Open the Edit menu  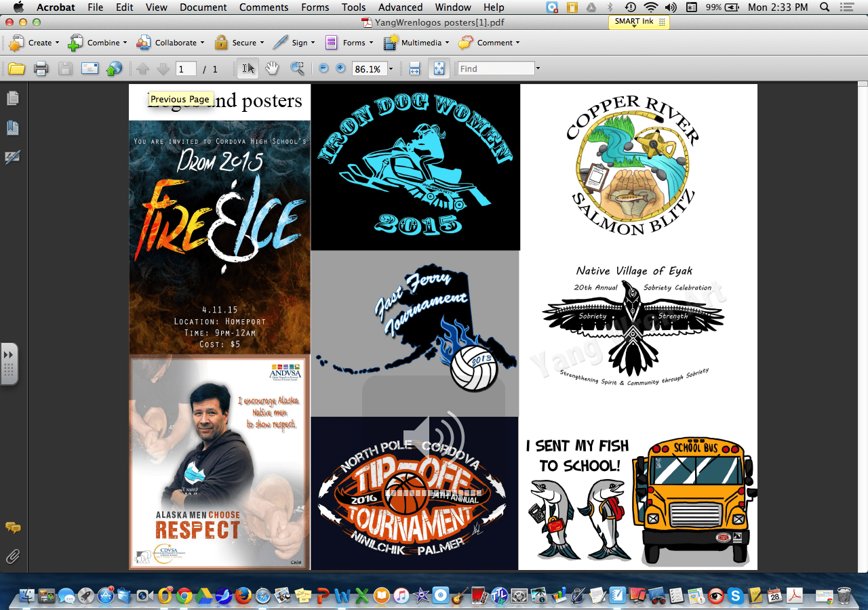pos(124,7)
